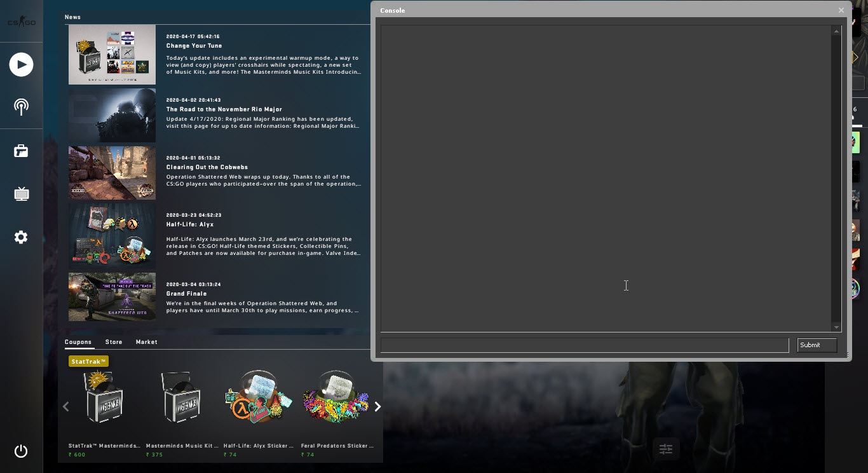Click the date 2020-03-23 04:52:23
Image resolution: width=868 pixels, height=473 pixels.
point(193,215)
